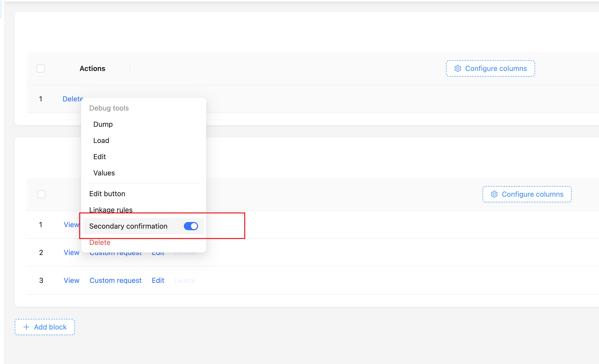Click row number 2 in lower table
Viewport: 599px width, 364px height.
[x=41, y=252]
